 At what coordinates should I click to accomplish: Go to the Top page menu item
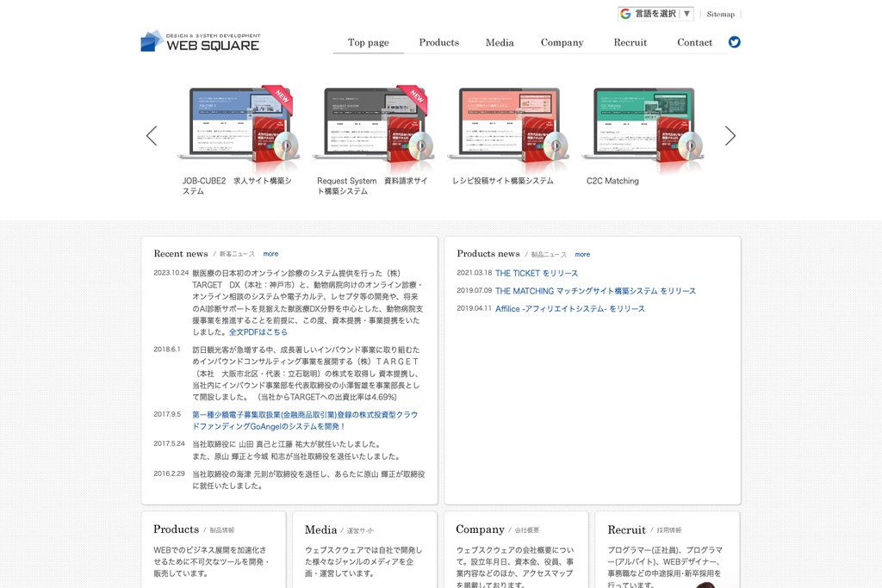369,43
